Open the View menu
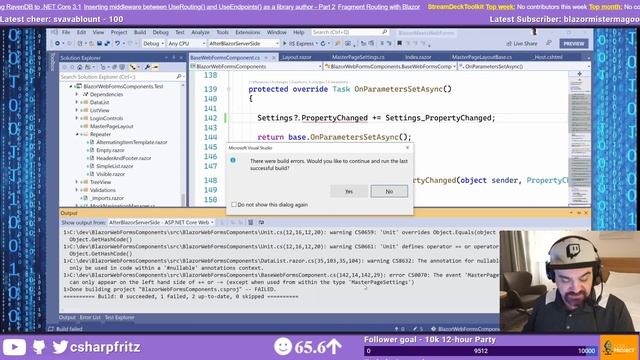Screen dimensions: 640x360 click(98, 32)
